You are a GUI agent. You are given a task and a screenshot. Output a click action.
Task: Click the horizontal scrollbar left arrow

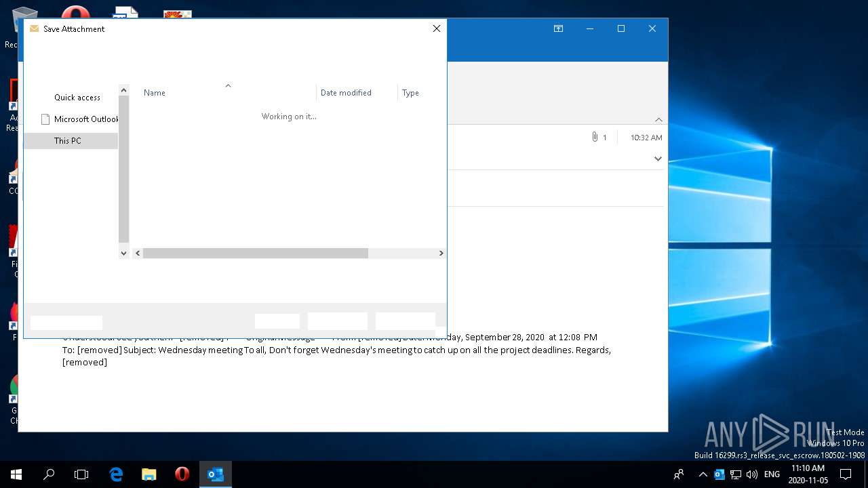point(138,253)
